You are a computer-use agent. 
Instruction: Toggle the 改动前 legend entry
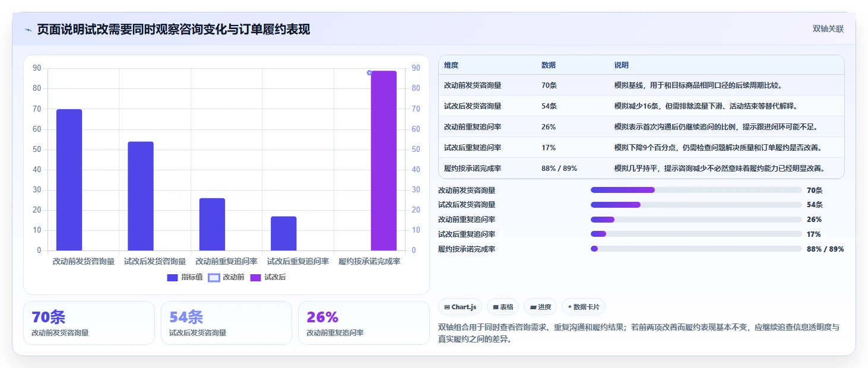(226, 277)
